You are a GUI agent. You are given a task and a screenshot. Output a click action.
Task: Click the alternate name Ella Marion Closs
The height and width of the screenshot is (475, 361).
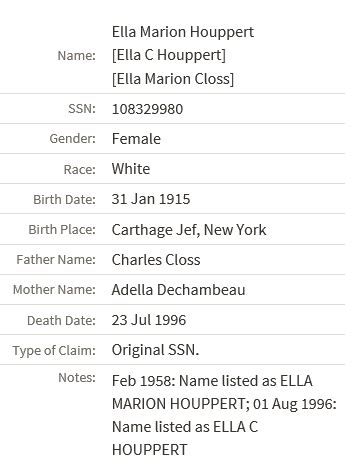[x=173, y=79]
